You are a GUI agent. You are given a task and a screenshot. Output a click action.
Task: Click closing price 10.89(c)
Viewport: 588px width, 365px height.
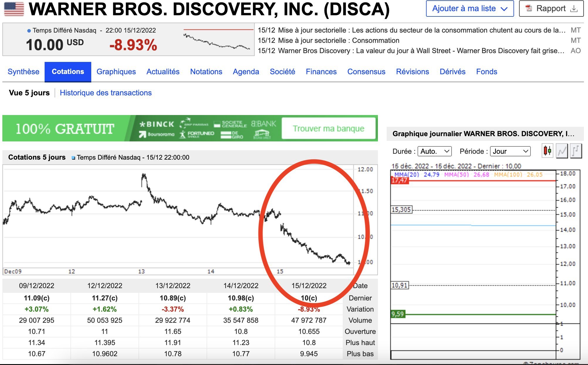click(x=173, y=298)
